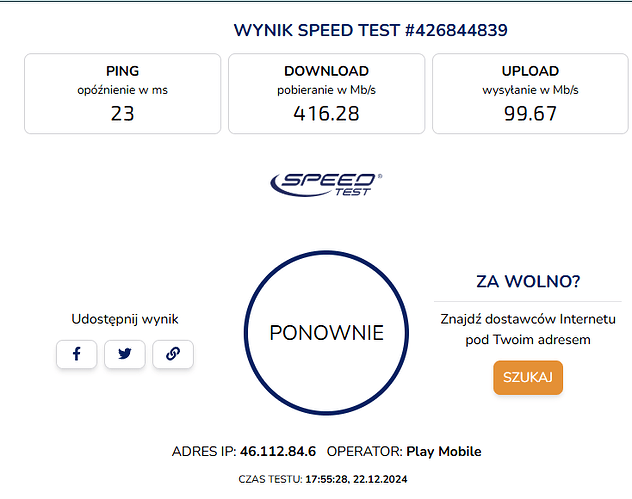Image resolution: width=632 pixels, height=499 pixels.
Task: Click the pobieranie w Mb/s subtitle
Action: tap(326, 91)
